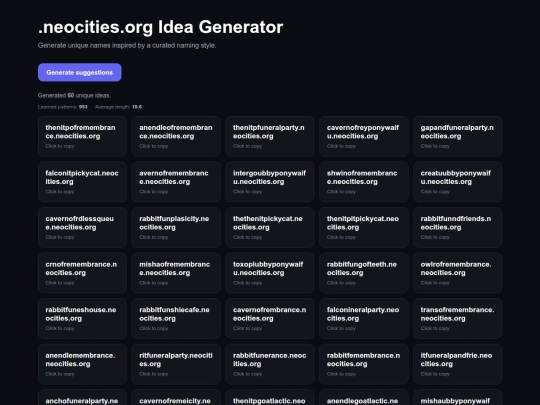This screenshot has width=540, height=405.
Task: Copy rabbitfunshiecafe.neocities.org idea
Action: [x=176, y=318]
